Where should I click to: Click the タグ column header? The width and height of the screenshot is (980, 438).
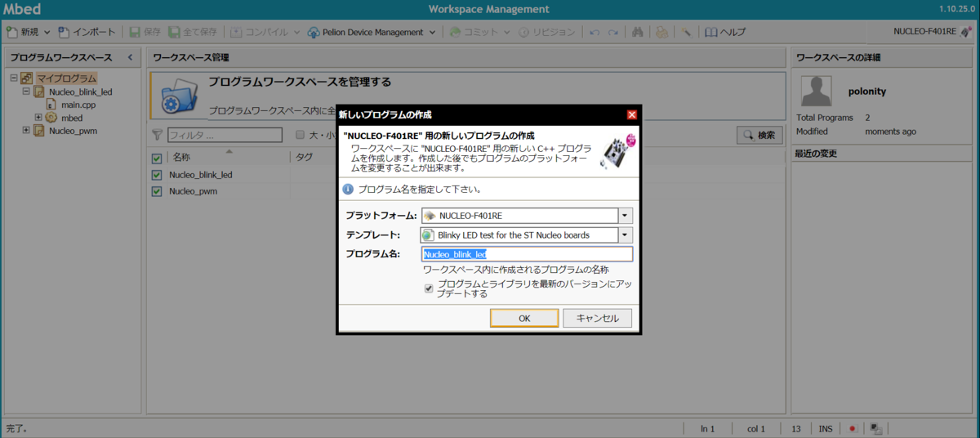(304, 157)
